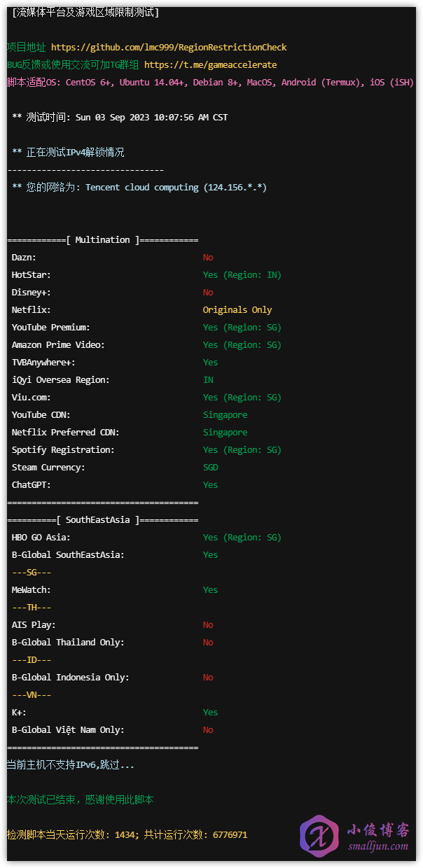Screen dimensions: 423x868
Task: Click the YouTube CDN Singapore result
Action: coord(226,415)
